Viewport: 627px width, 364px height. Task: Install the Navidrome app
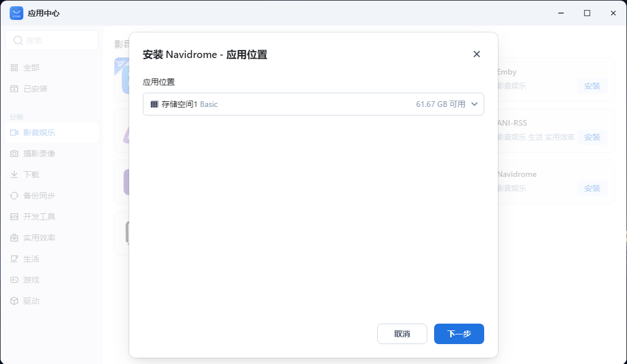click(592, 189)
